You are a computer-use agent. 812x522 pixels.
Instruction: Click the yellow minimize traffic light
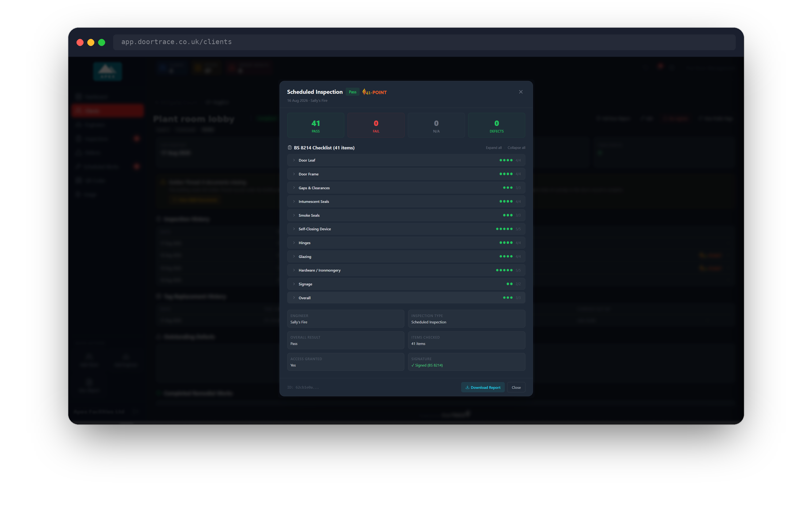[x=91, y=42]
